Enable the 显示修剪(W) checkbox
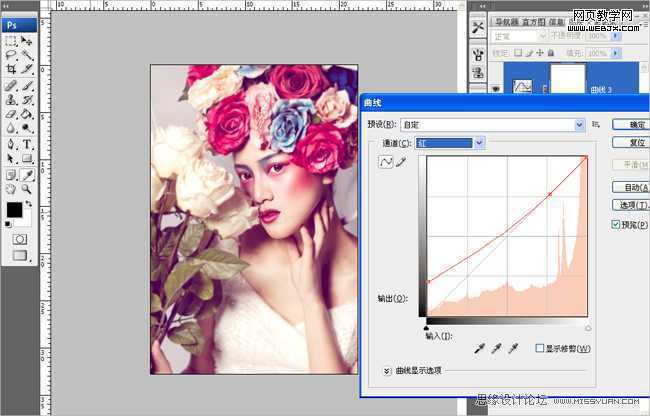The width and height of the screenshot is (650, 416). click(x=539, y=348)
